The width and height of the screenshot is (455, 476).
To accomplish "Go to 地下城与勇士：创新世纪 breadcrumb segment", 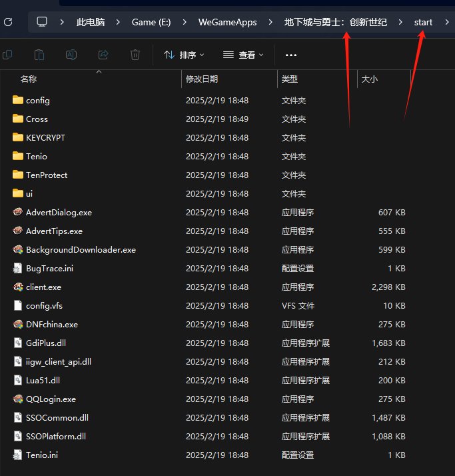I will click(336, 22).
